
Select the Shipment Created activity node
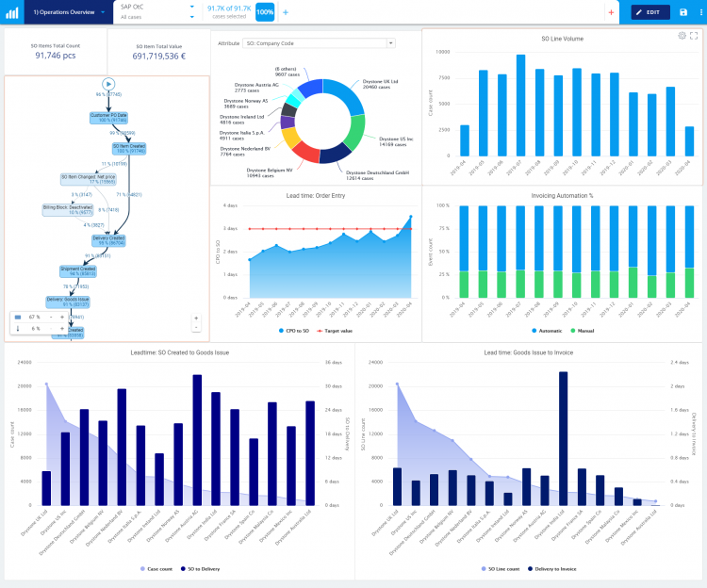coord(78,271)
